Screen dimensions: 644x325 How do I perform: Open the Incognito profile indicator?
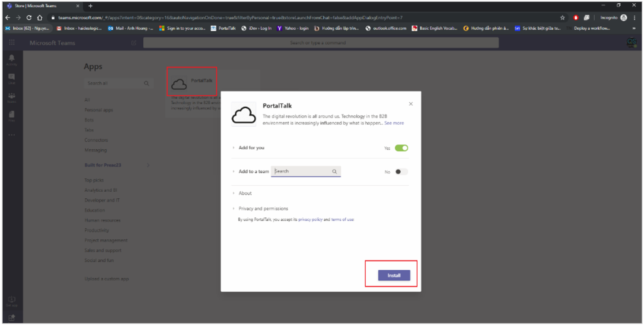click(x=614, y=17)
